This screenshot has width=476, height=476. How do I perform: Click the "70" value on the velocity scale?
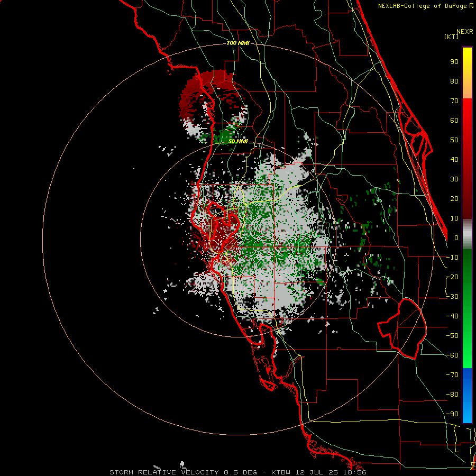click(x=454, y=101)
